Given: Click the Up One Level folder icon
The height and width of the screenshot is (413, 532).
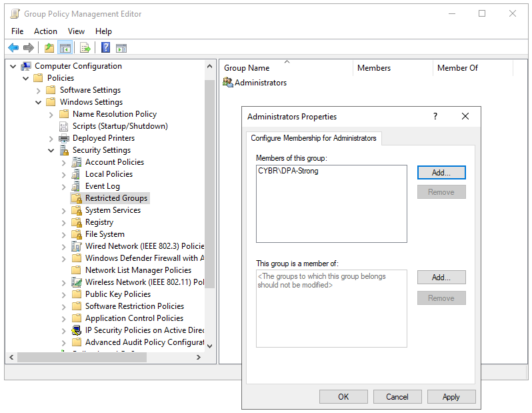Looking at the screenshot, I should click(49, 47).
